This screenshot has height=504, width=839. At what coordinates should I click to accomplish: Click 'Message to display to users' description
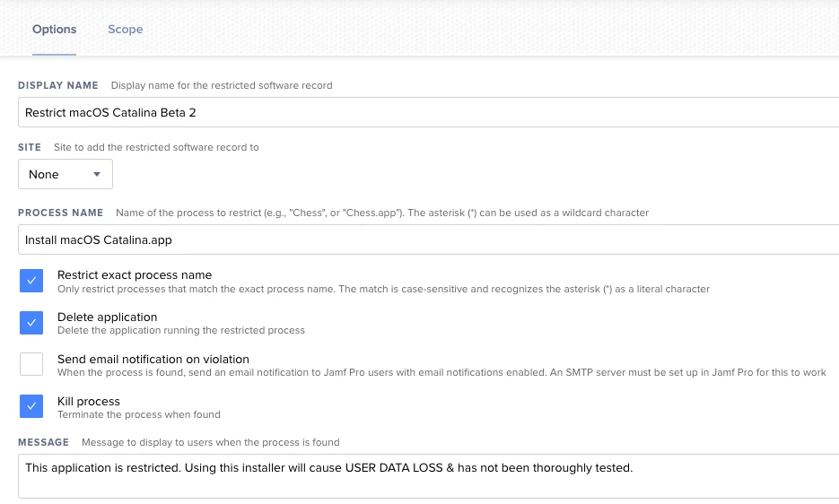(210, 442)
